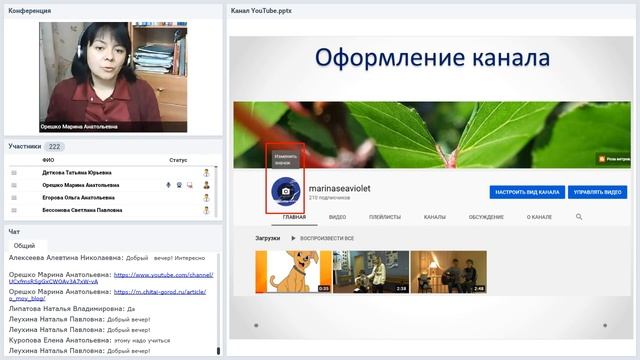The width and height of the screenshot is (640, 360).
Task: Click the ВОСПРОИЗВЕСТИ ВСЕ link
Action: click(327, 238)
